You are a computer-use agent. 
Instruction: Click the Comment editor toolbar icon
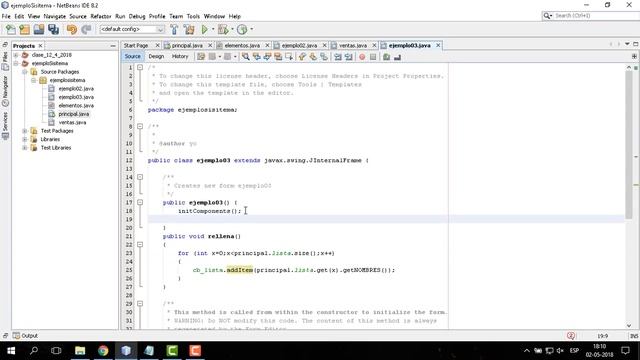(x=387, y=57)
